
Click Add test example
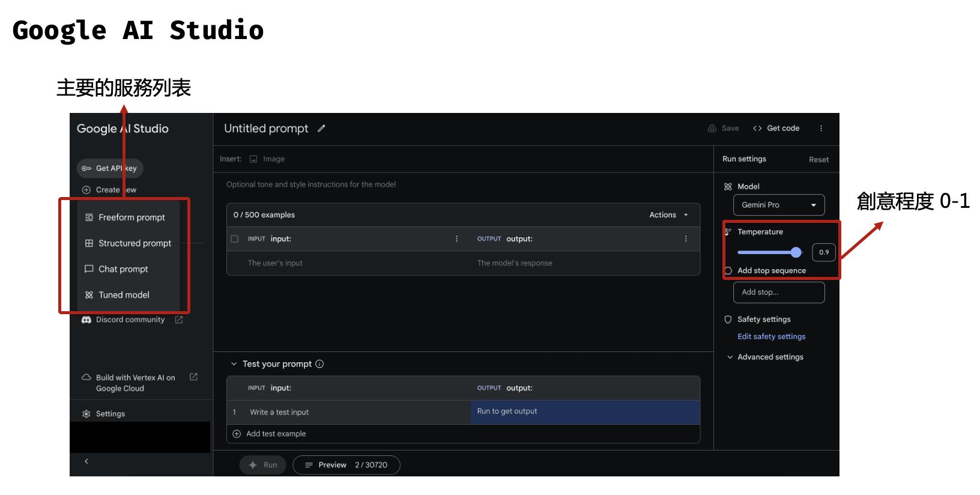click(269, 434)
